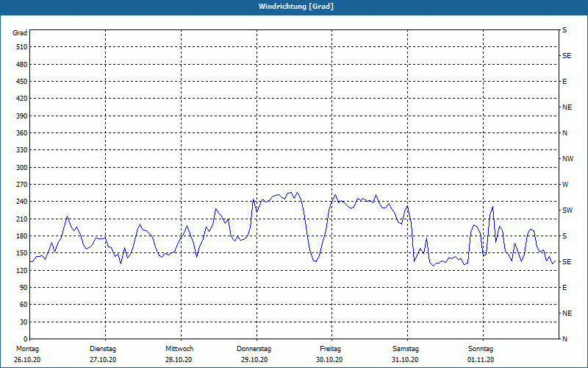Select the 120 y-axis value
This screenshot has width=588, height=368.
21,270
